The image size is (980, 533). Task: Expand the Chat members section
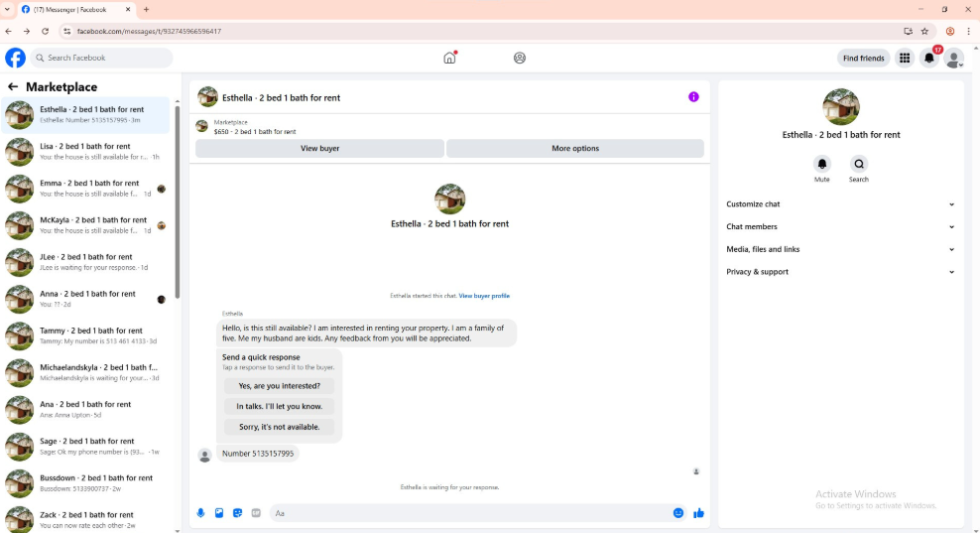click(x=840, y=226)
